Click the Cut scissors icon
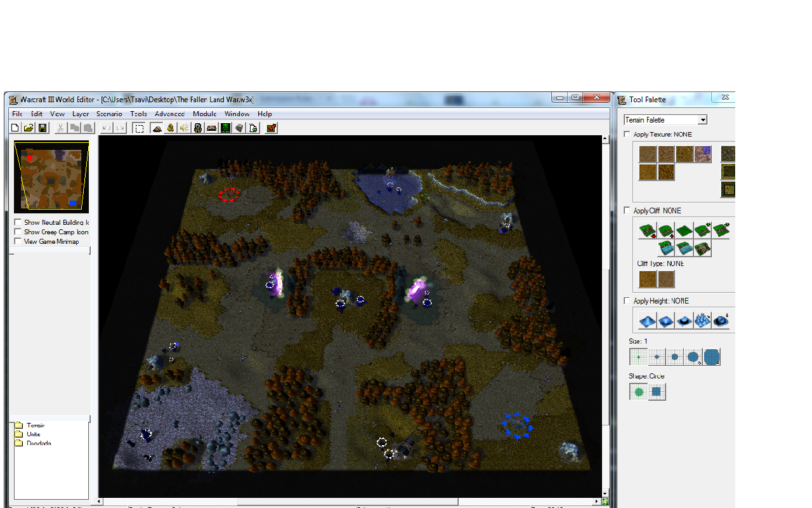The image size is (812, 508). pyautogui.click(x=60, y=128)
